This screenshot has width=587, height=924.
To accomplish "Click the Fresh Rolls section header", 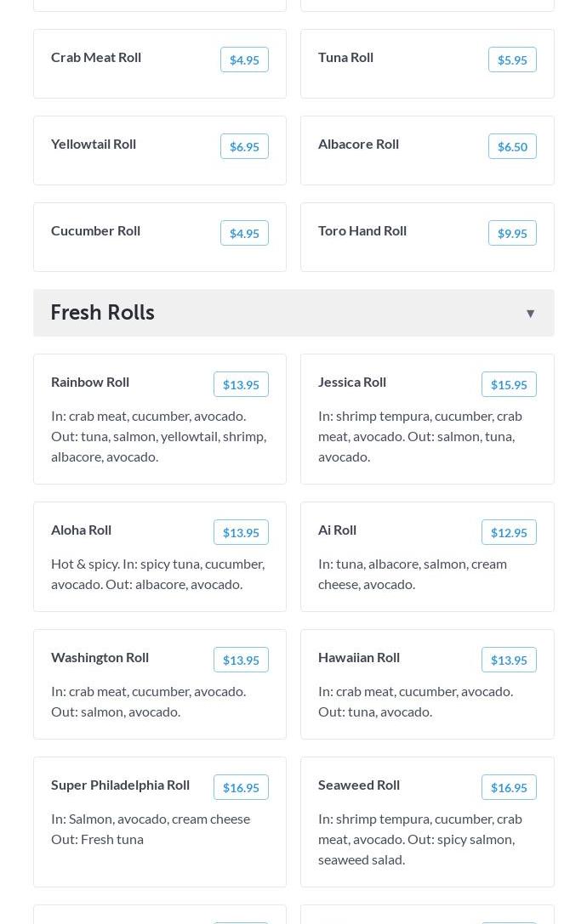I will [x=103, y=313].
